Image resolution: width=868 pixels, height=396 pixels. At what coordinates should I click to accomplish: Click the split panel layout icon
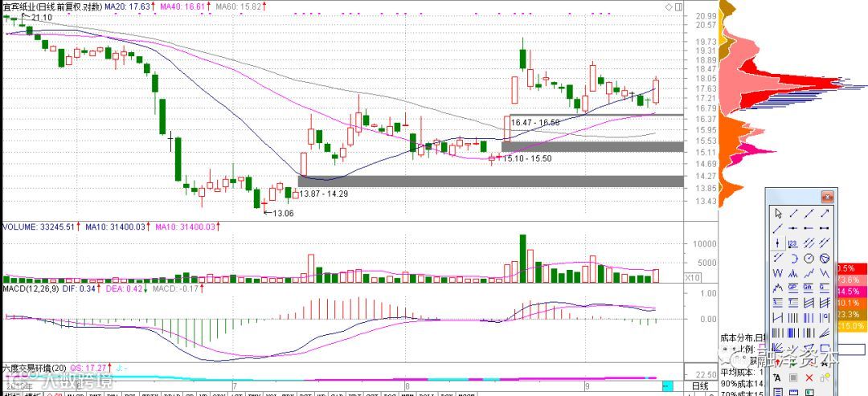pos(678,6)
